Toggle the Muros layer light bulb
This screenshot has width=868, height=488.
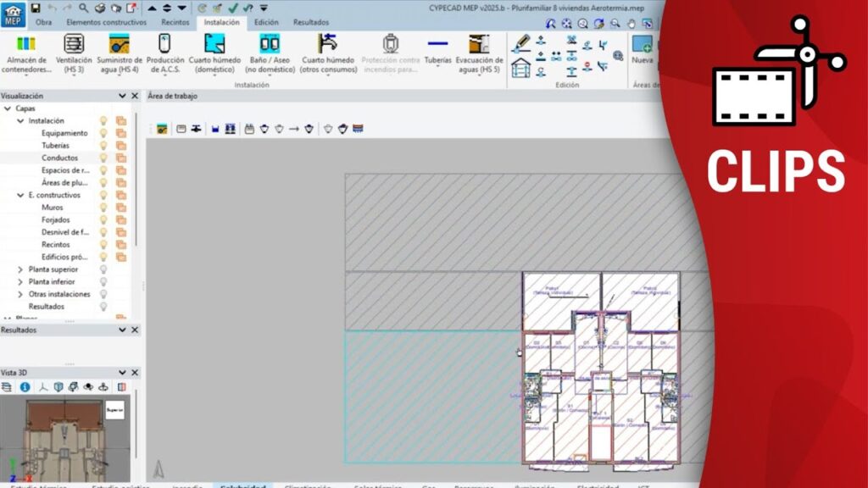[104, 208]
